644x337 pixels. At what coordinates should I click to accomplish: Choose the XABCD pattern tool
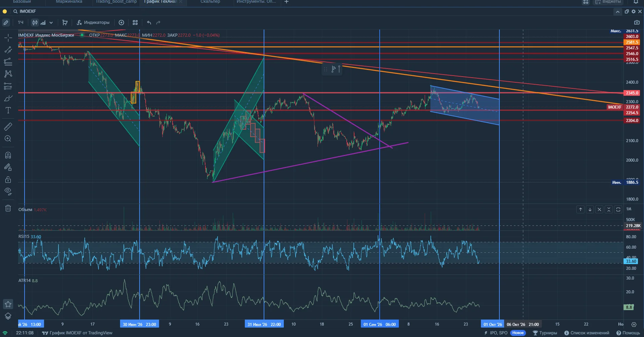[x=8, y=74]
